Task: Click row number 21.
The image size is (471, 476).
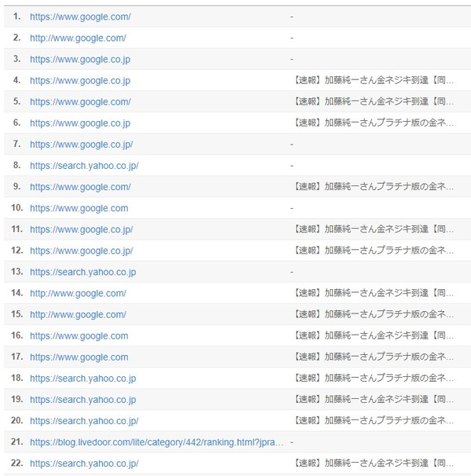Action: click(x=16, y=441)
